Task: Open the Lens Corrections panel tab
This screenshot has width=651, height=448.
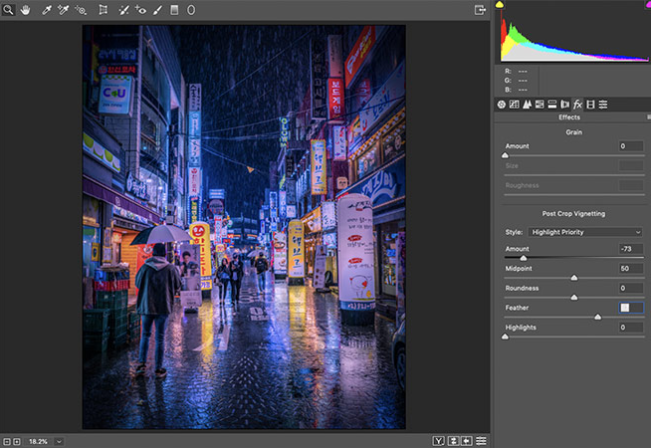Action: [565, 105]
